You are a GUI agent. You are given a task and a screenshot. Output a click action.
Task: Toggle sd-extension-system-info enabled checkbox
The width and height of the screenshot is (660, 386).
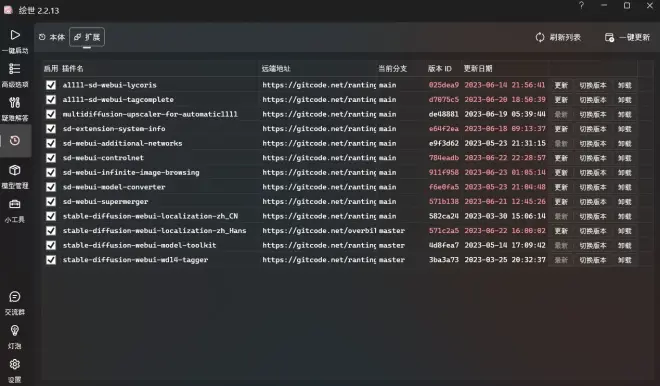51,129
